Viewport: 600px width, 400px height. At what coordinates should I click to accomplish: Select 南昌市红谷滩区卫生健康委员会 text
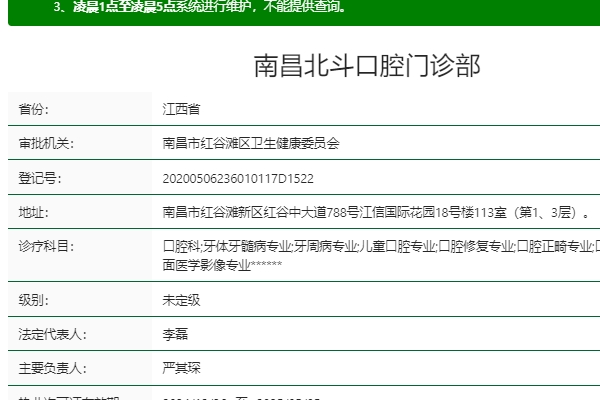(251, 144)
